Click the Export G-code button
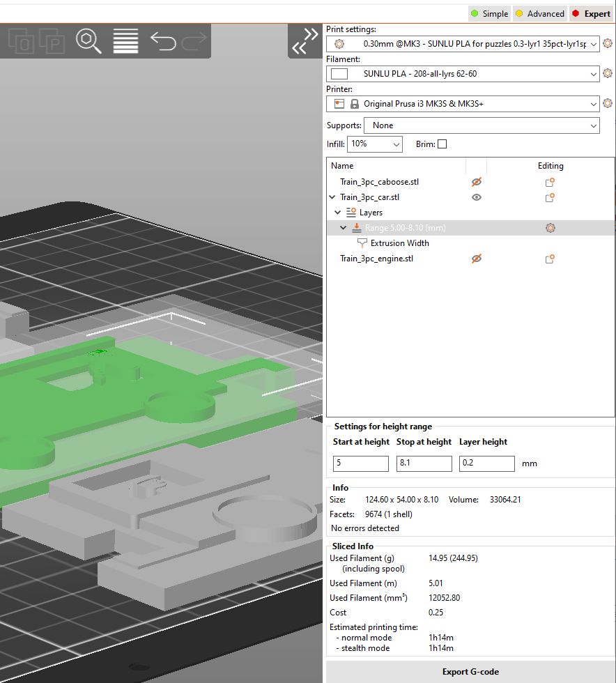The image size is (616, 683). [470, 671]
